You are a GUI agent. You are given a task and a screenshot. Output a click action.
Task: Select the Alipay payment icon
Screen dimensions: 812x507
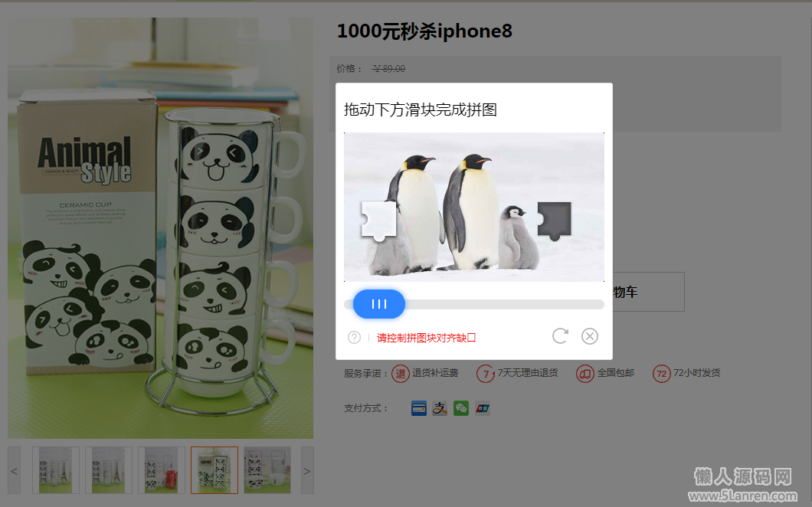point(440,408)
